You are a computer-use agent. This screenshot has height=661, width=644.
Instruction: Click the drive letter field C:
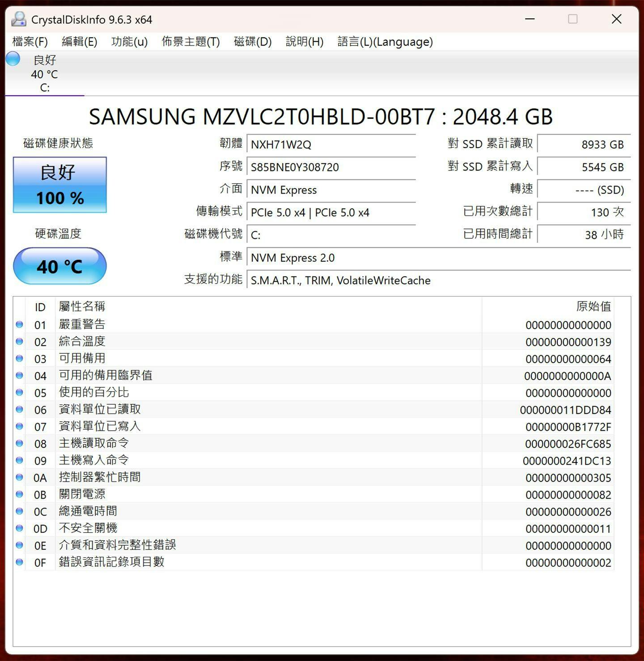coord(331,235)
